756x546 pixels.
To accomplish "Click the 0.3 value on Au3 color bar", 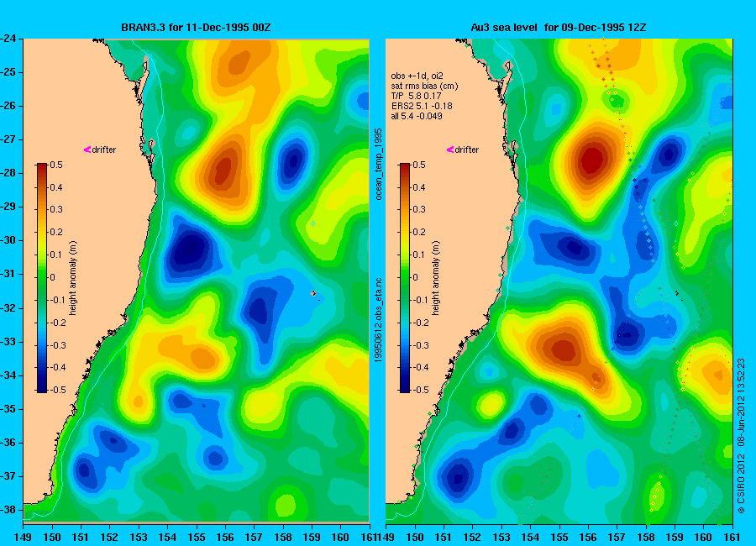I will point(419,209).
